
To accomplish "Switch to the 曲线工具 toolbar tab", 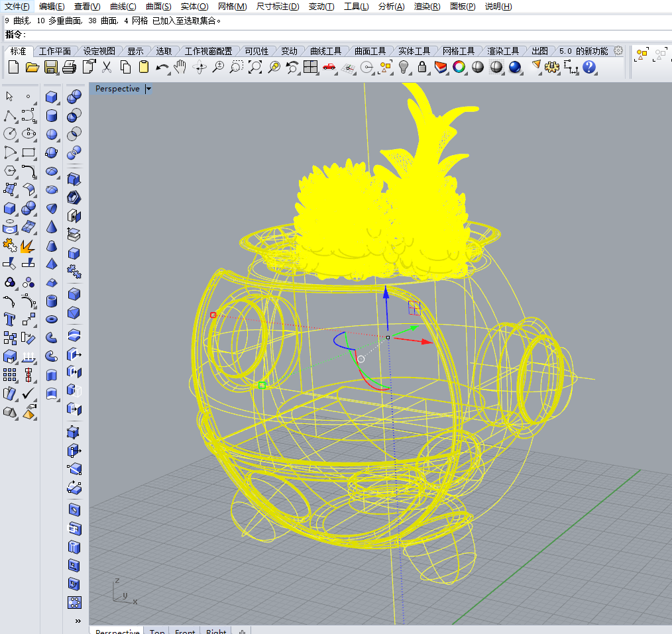I will click(325, 52).
